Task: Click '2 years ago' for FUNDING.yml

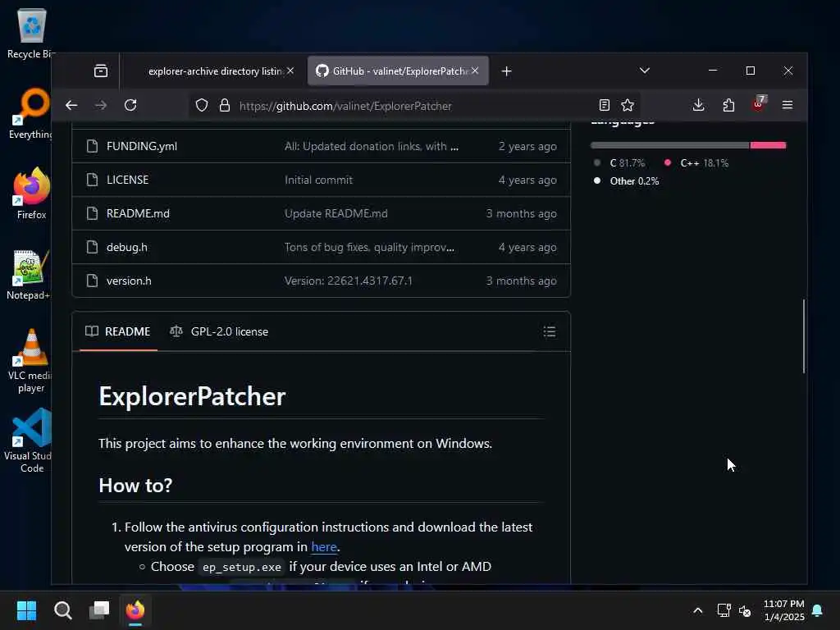Action: 527,146
